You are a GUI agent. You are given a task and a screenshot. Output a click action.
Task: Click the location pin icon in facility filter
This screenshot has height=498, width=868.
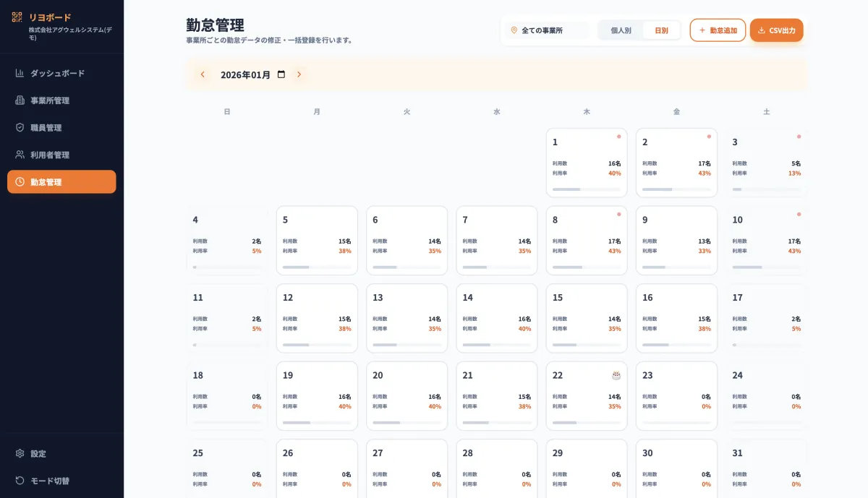514,30
